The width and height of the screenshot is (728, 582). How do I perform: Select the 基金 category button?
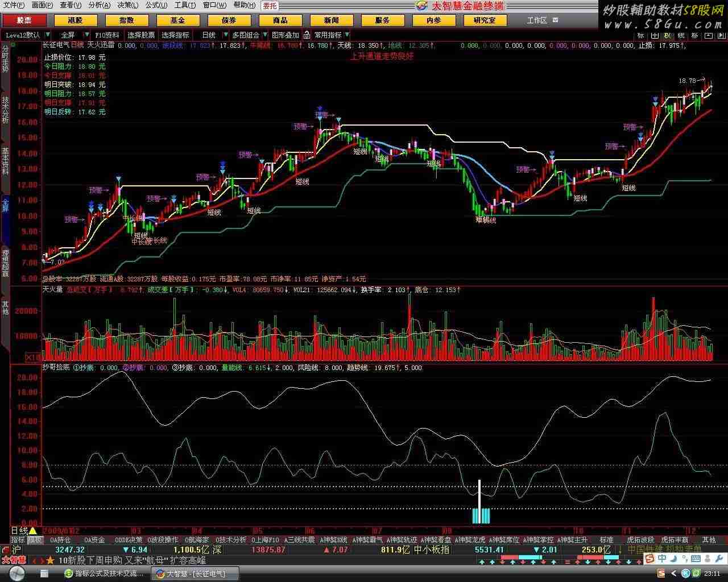177,20
